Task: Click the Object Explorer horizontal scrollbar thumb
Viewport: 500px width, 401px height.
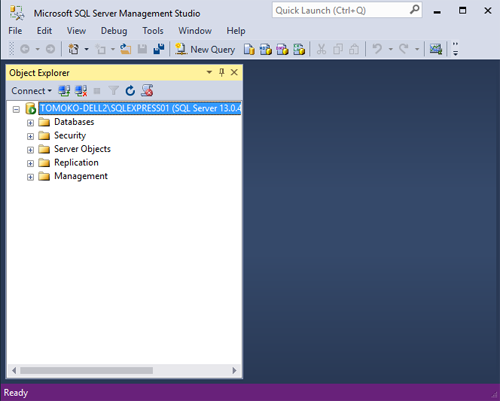Action: tap(86, 370)
